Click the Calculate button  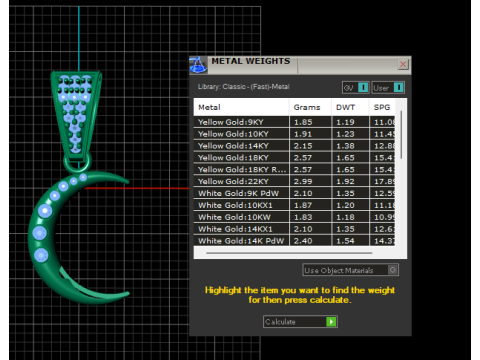300,322
